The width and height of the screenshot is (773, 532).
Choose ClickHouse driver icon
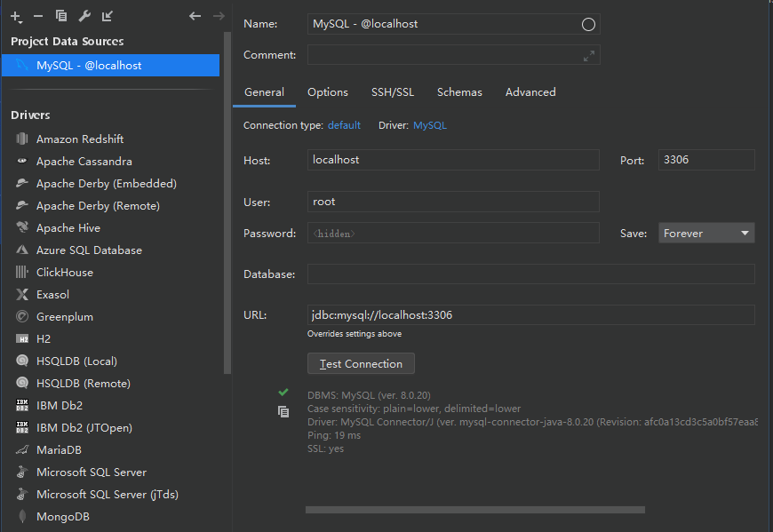click(x=22, y=272)
